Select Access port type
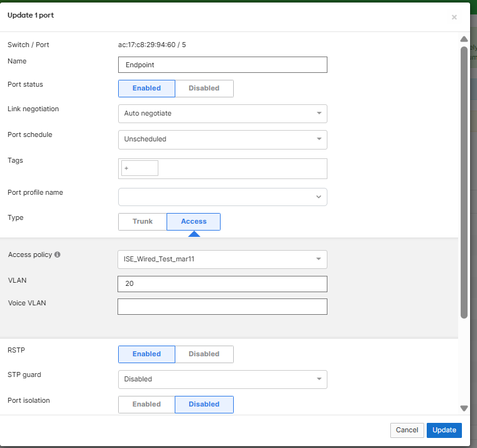The height and width of the screenshot is (448, 477). 194,222
